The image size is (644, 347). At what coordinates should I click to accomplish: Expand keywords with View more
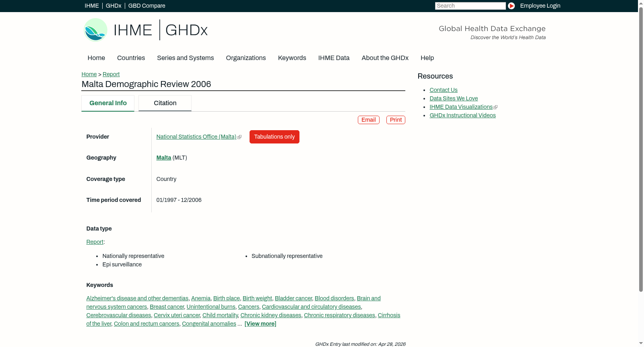(x=260, y=324)
